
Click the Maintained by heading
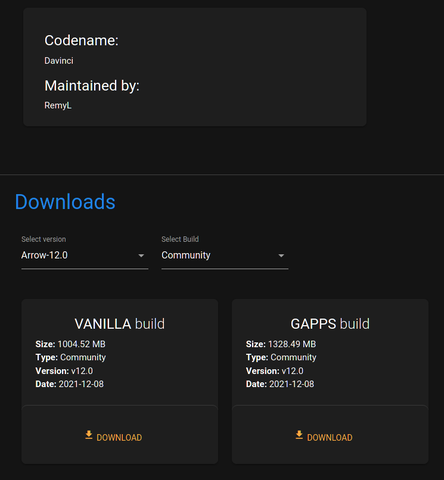pos(92,86)
